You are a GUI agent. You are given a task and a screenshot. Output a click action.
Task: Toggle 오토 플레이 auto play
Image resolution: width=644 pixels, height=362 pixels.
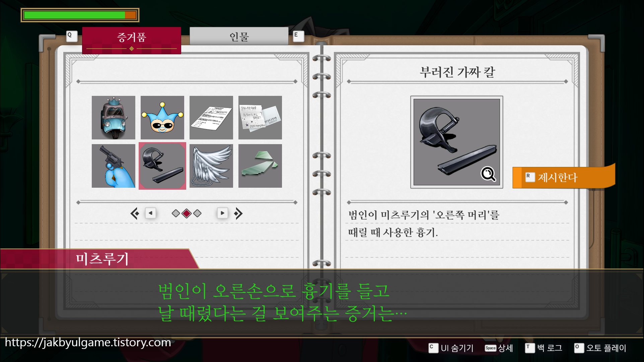[600, 348]
